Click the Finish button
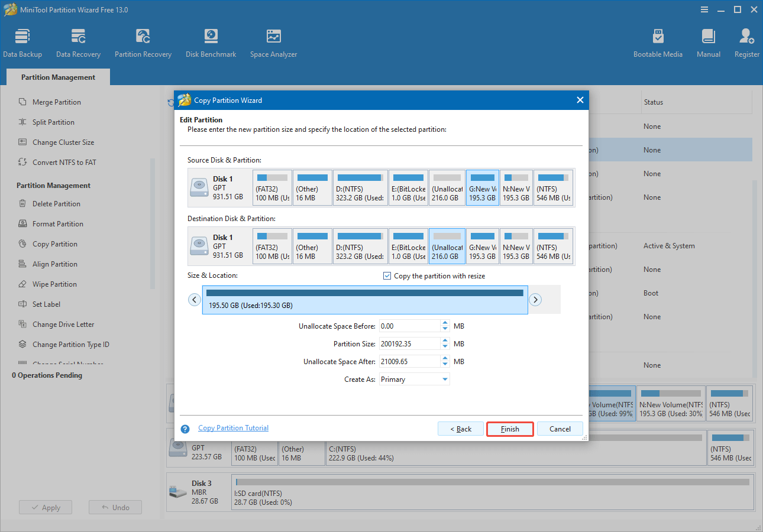The width and height of the screenshot is (763, 532). [510, 429]
